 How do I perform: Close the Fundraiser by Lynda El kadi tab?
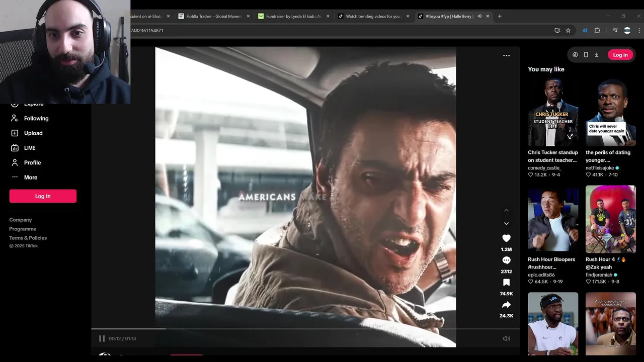pyautogui.click(x=328, y=16)
